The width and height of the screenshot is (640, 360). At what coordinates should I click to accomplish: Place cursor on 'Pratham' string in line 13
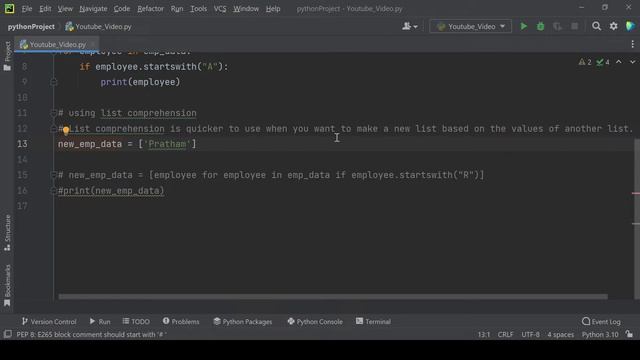point(167,144)
